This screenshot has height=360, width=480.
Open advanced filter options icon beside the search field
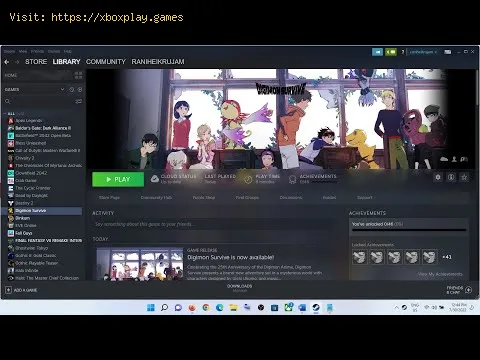(x=79, y=101)
